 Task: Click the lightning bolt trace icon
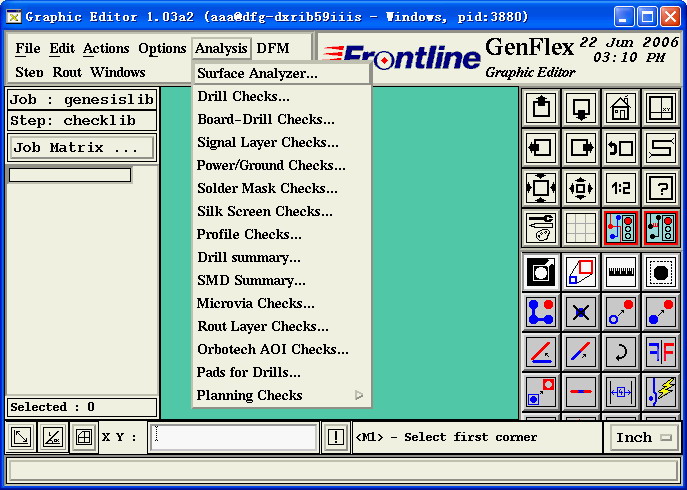click(660, 391)
